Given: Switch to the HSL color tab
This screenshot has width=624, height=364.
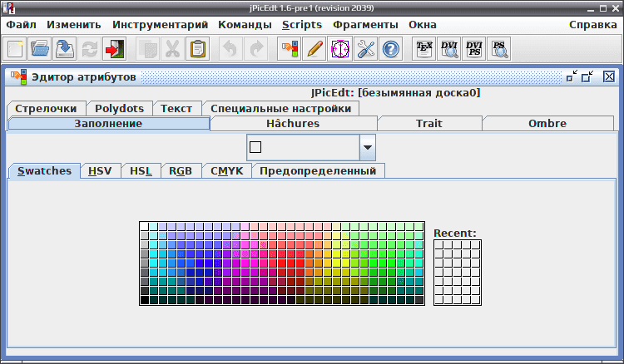Looking at the screenshot, I should [141, 171].
